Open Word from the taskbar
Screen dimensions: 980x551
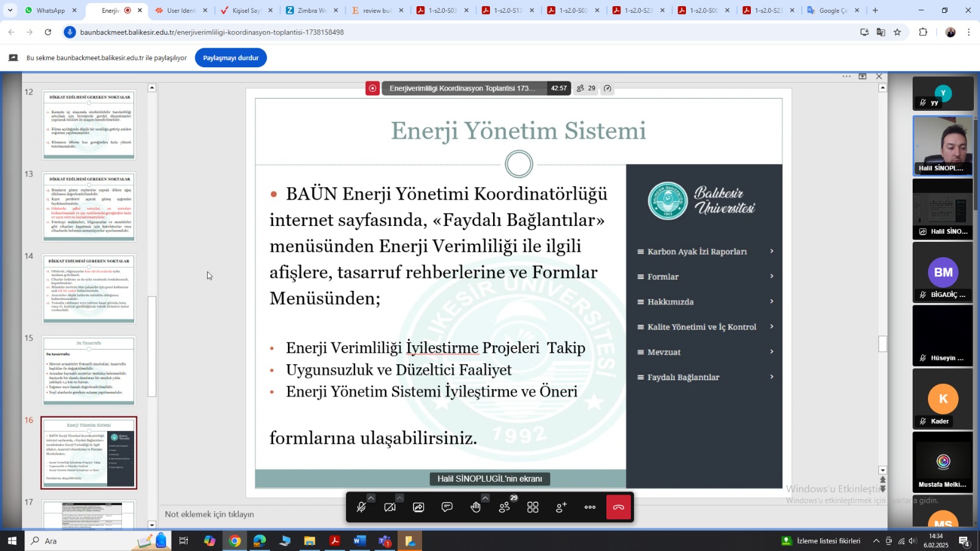point(360,541)
